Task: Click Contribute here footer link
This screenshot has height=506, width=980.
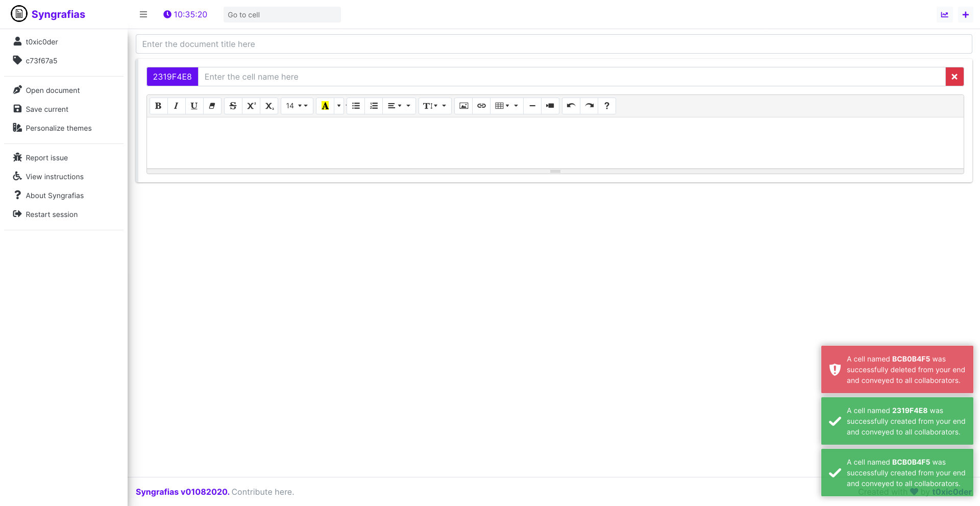Action: coord(263,492)
